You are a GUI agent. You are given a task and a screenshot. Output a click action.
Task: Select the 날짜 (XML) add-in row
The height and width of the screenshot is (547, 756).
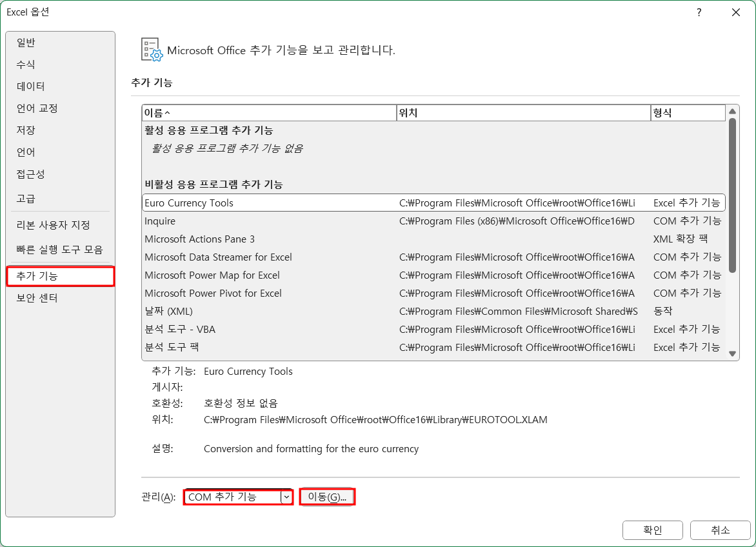coord(433,312)
